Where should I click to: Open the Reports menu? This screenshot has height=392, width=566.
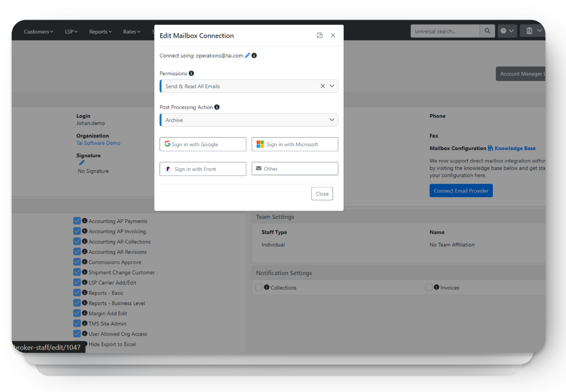click(100, 32)
